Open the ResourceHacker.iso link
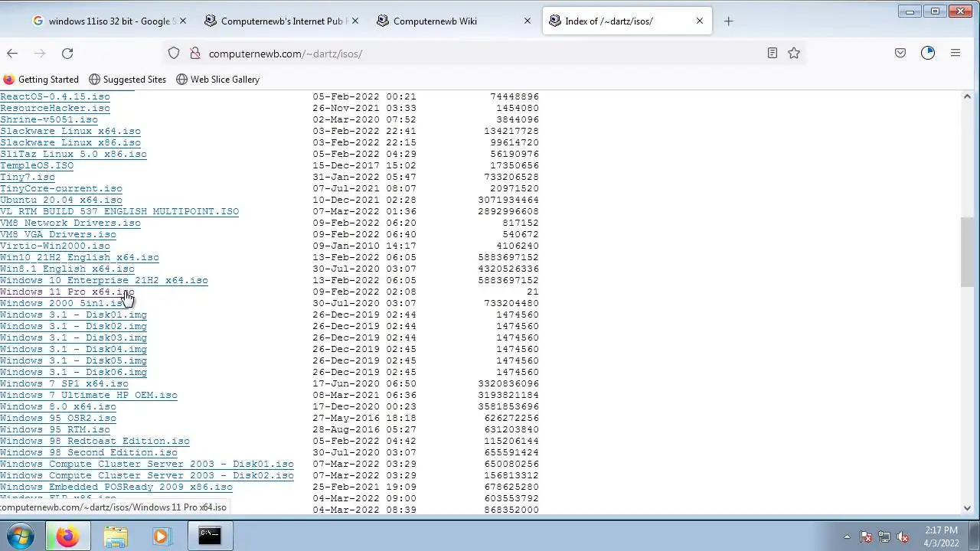Image resolution: width=980 pixels, height=551 pixels. tap(55, 108)
